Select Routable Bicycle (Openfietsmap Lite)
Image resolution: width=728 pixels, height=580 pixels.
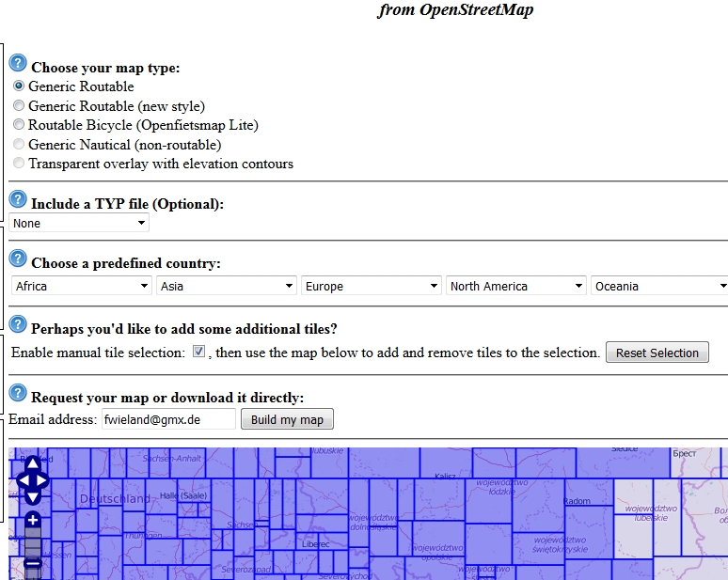(x=19, y=125)
